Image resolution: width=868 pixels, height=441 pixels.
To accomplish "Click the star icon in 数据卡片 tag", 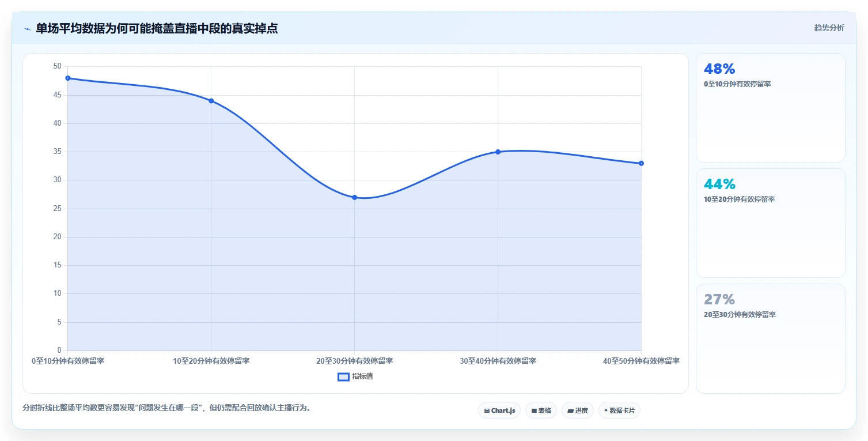I will pos(606,411).
